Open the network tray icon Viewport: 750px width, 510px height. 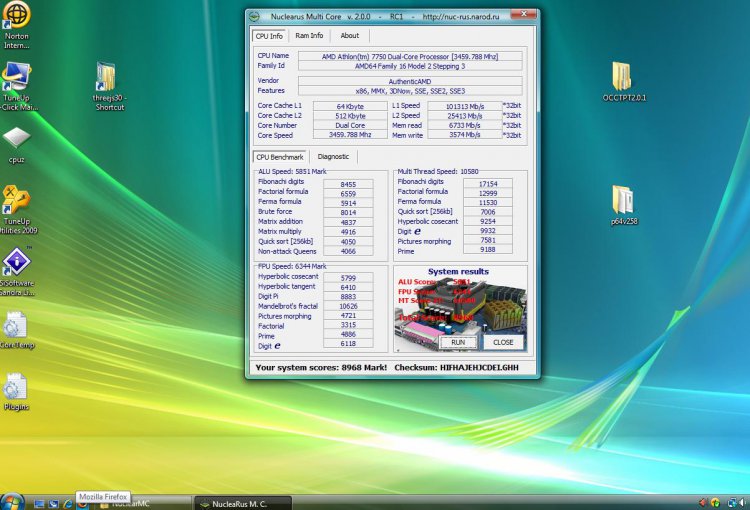coord(732,502)
